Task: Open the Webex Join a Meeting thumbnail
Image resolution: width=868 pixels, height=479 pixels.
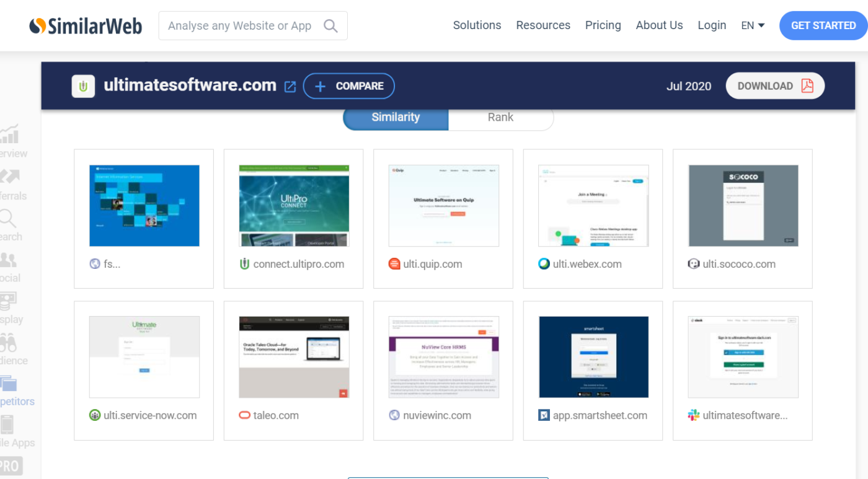Action: coord(593,206)
